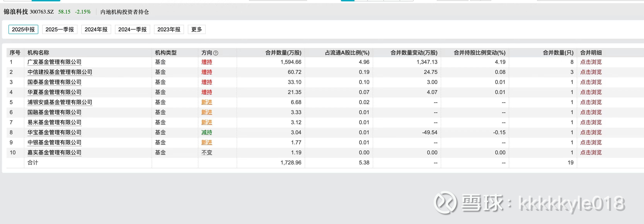The height and width of the screenshot is (224, 644).
Task: Click 新进 in the 易米基金 row
Action: tap(207, 122)
